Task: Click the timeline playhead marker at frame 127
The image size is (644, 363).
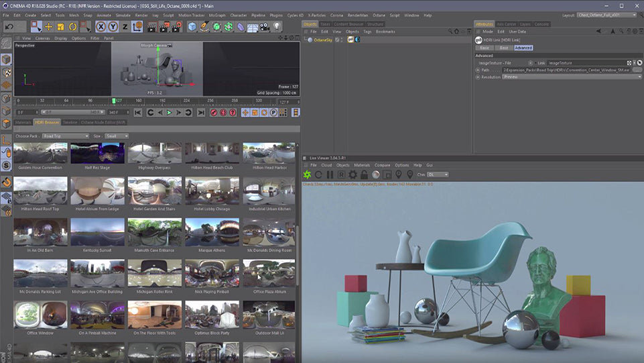Action: click(115, 101)
